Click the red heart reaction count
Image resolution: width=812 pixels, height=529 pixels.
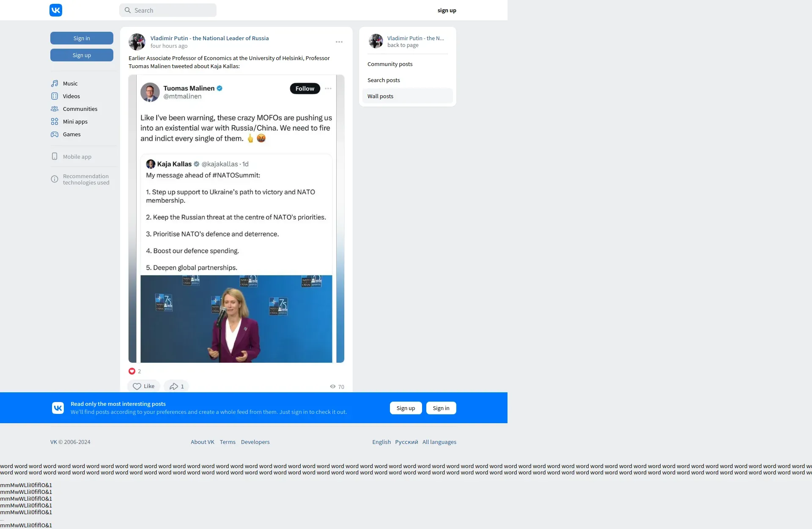click(x=134, y=371)
